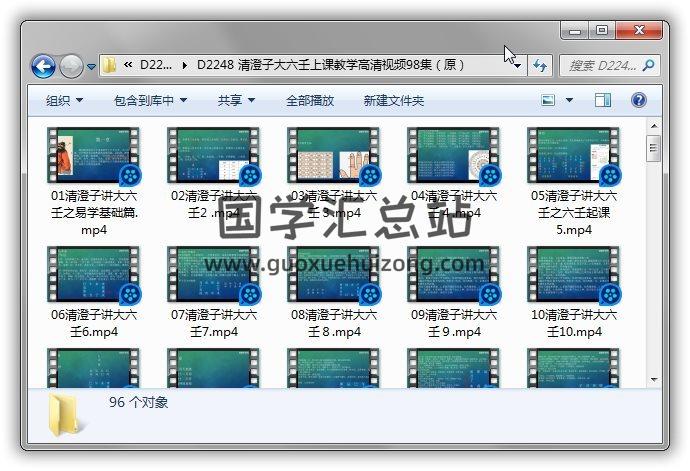690x471 pixels.
Task: Click the refresh button beside address bar
Action: click(541, 66)
